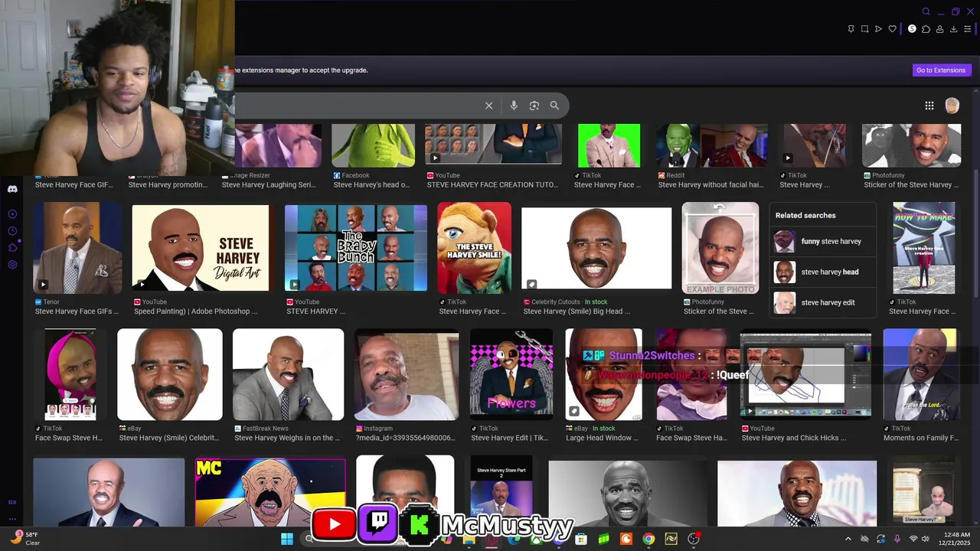Click the send/flow arrow icon in toolbar
This screenshot has width=980, height=551.
[878, 29]
